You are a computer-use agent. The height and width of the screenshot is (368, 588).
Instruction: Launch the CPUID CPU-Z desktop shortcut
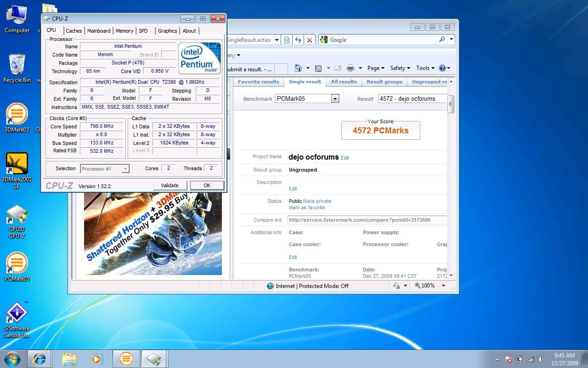17,222
